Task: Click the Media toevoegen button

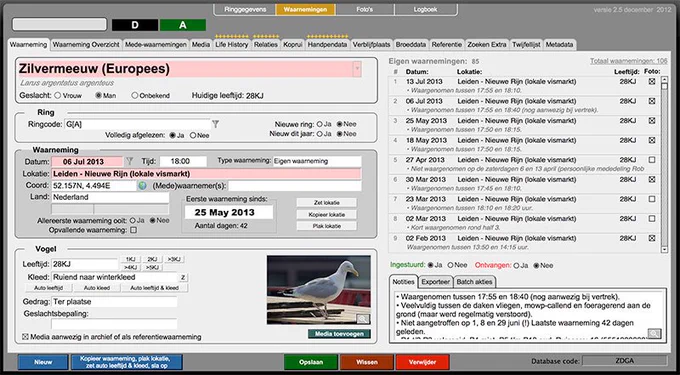Action: (x=339, y=334)
